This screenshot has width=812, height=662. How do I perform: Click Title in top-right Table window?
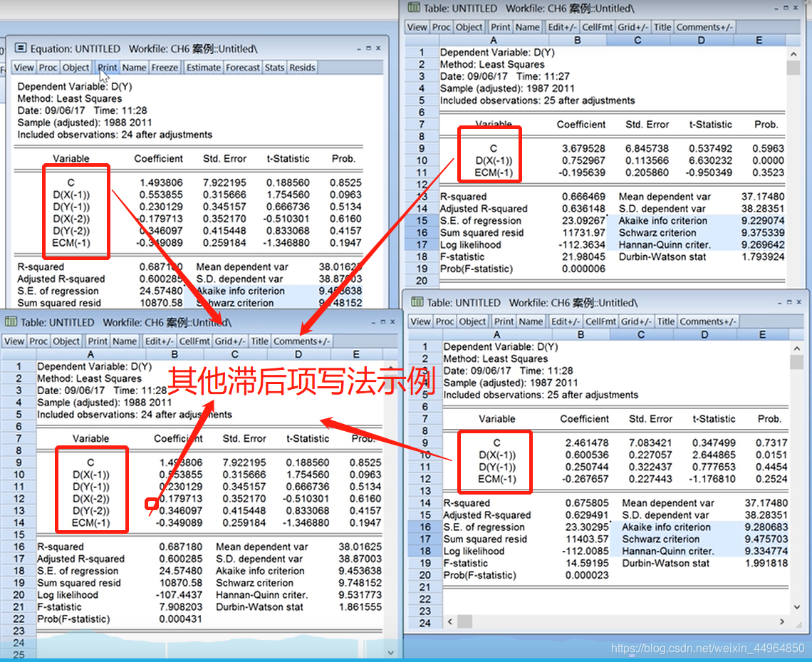(662, 27)
